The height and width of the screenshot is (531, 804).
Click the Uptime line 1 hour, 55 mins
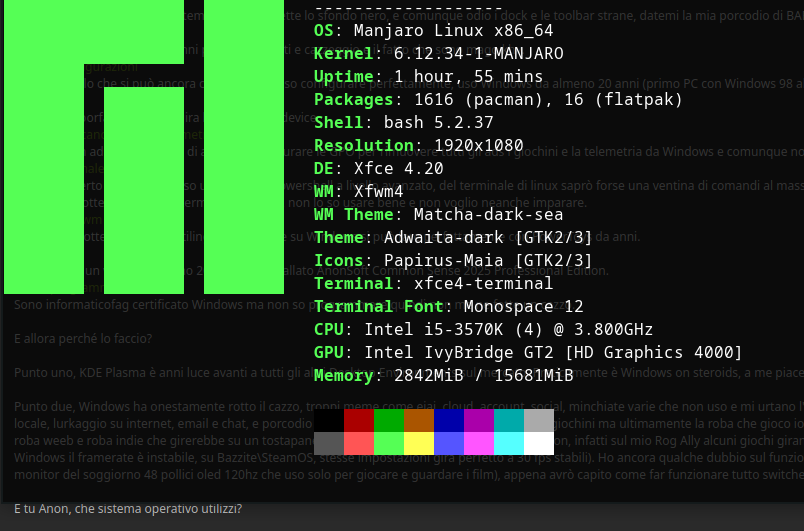click(429, 76)
